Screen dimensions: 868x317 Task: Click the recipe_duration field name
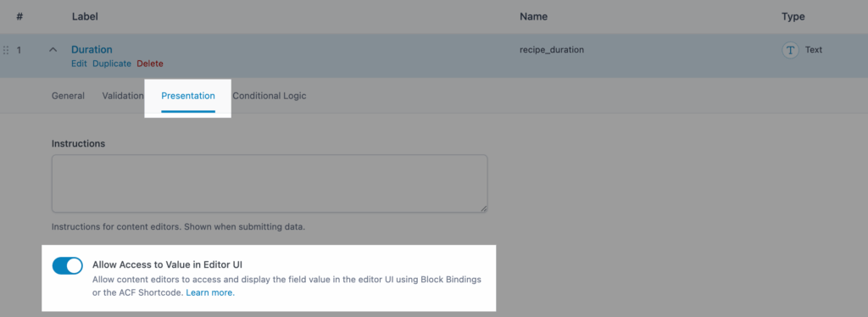pos(552,50)
